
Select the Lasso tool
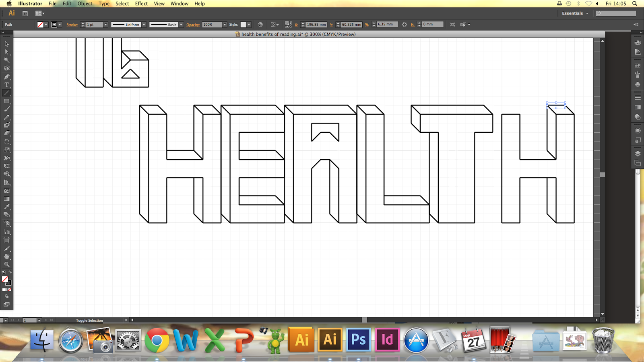coord(6,68)
